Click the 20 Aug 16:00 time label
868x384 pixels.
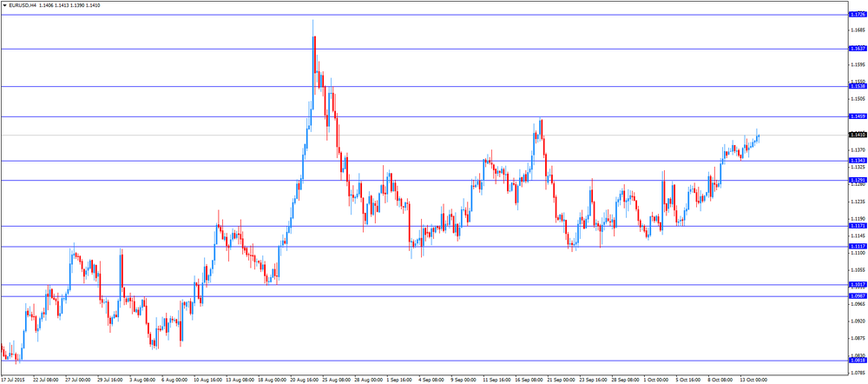click(x=305, y=381)
